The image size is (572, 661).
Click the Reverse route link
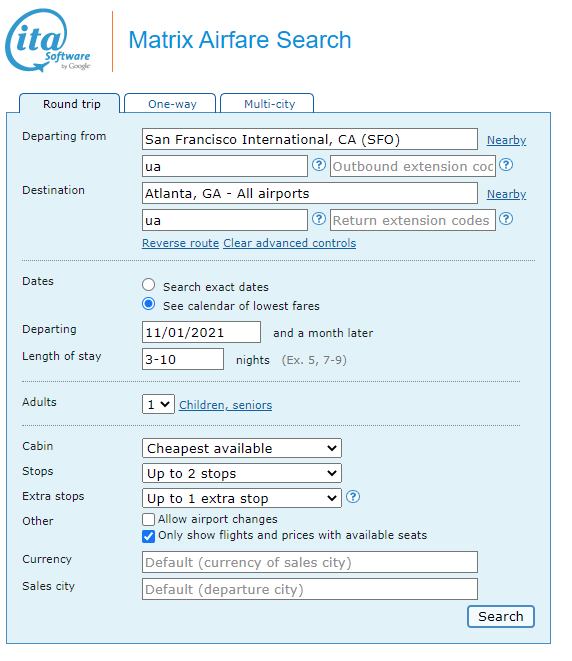(x=180, y=243)
